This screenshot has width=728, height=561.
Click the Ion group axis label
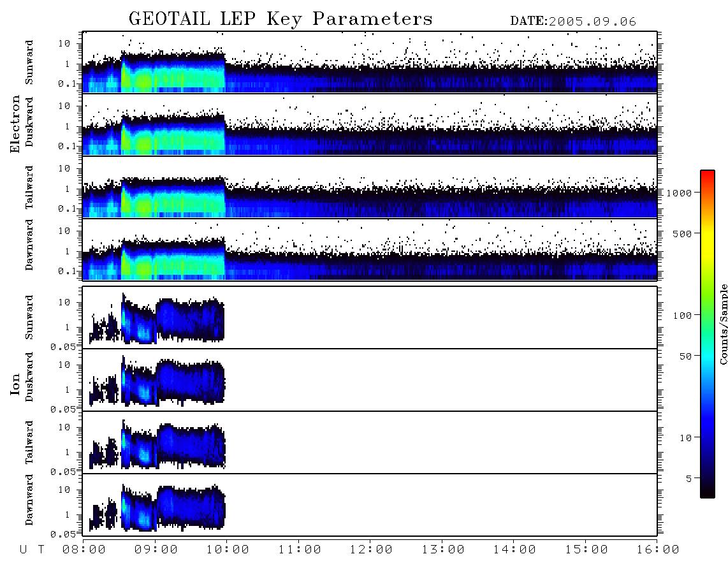[15, 384]
